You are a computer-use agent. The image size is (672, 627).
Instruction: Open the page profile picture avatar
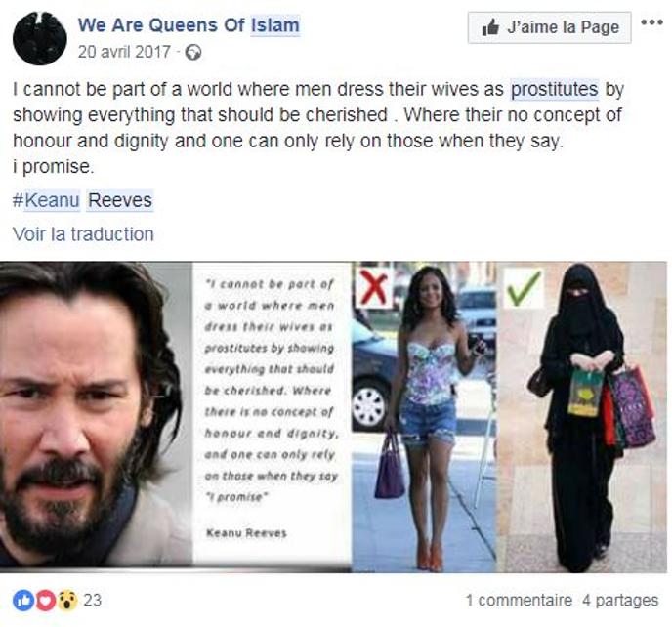click(x=40, y=38)
